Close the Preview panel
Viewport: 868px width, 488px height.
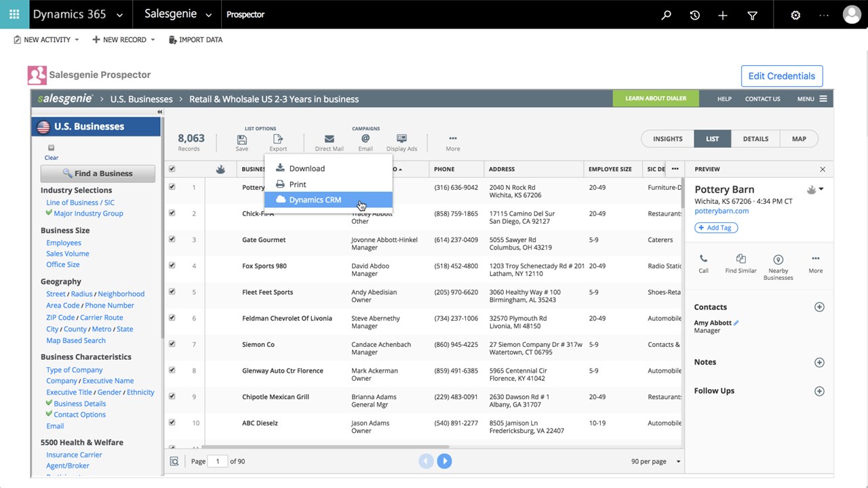tap(823, 169)
